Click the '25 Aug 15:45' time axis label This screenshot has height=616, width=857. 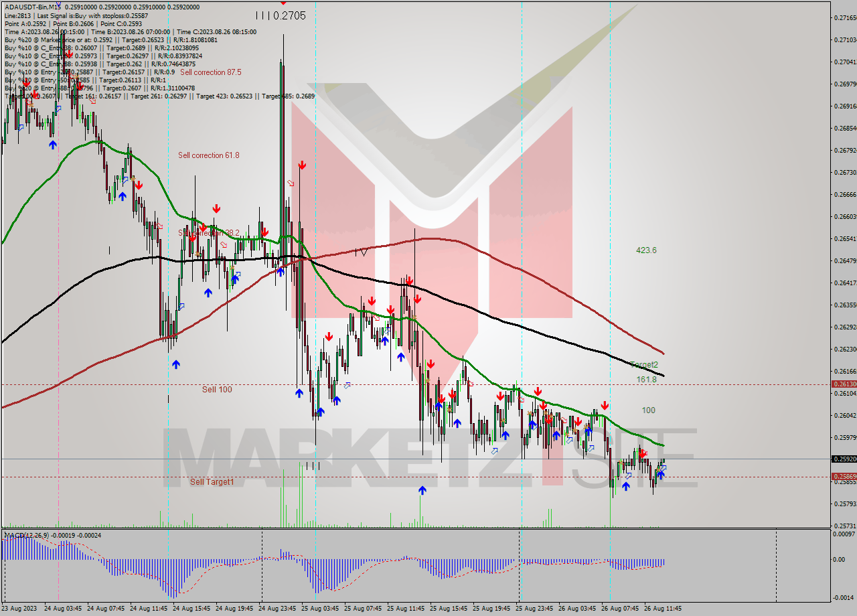(449, 609)
